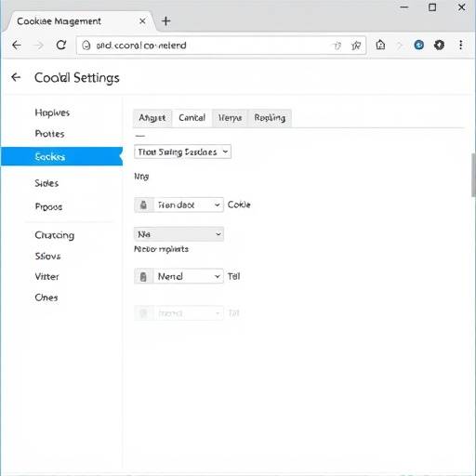
Task: Click lock icon beside Mend dropdown
Action: [x=143, y=276]
